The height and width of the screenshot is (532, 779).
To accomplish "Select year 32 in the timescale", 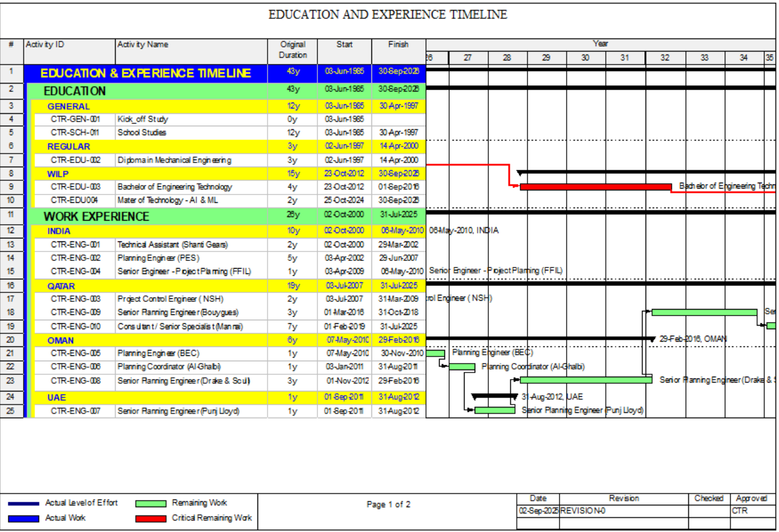I will [665, 58].
